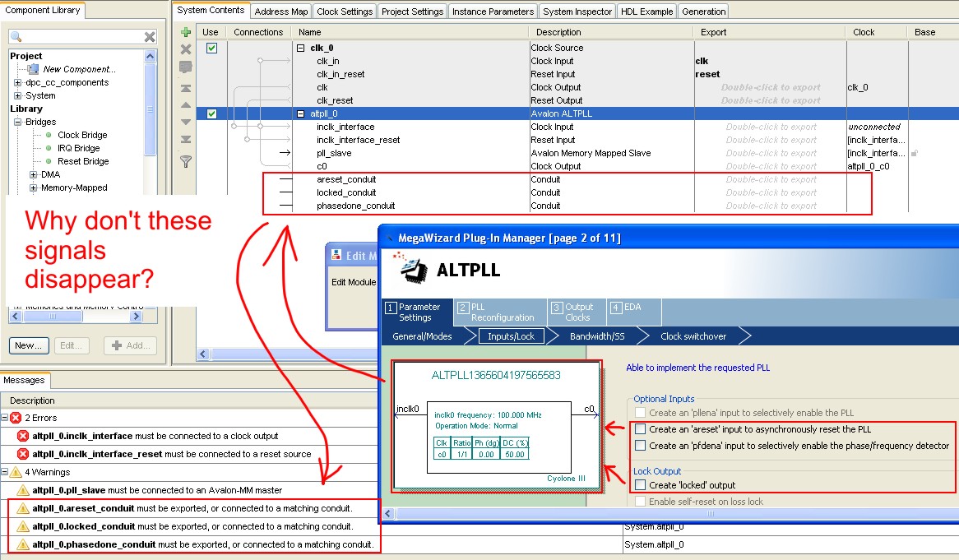This screenshot has height=560, width=959.
Task: Open the Project Settings tab
Action: tap(412, 11)
